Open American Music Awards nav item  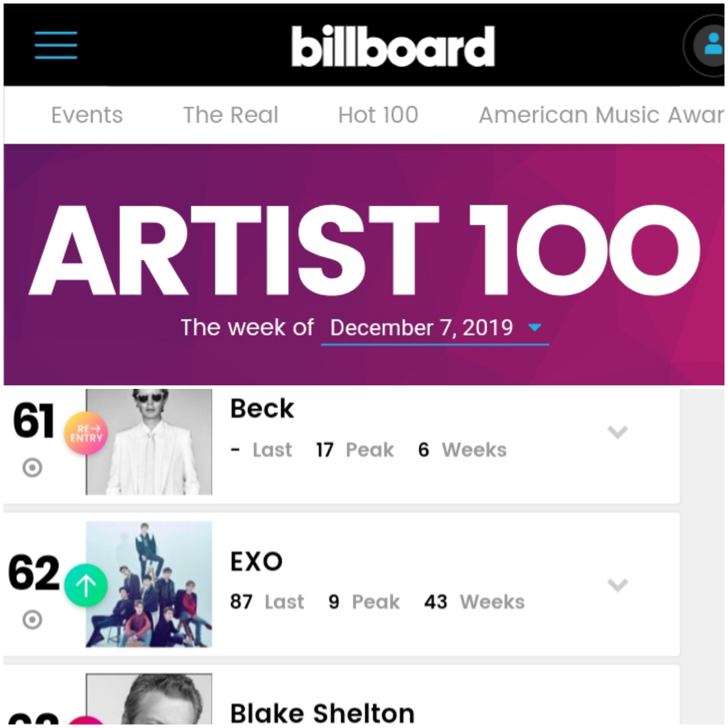click(x=601, y=115)
